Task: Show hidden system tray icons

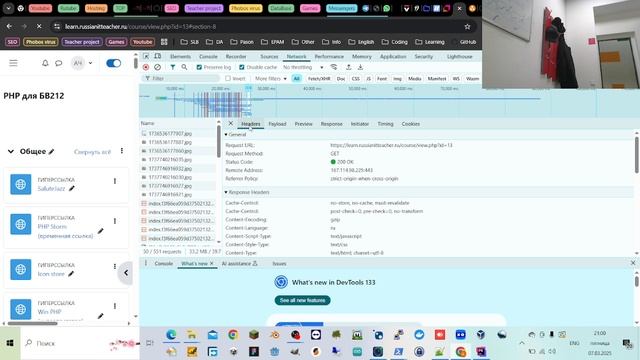Action: (522, 343)
